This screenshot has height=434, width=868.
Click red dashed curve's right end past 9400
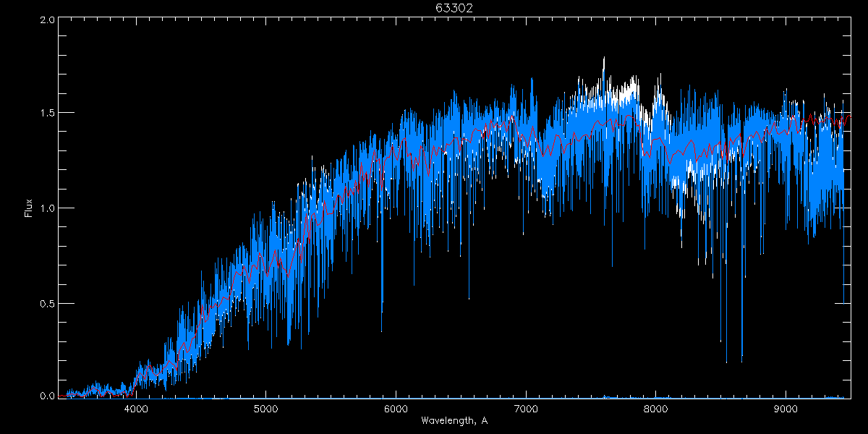coord(849,116)
